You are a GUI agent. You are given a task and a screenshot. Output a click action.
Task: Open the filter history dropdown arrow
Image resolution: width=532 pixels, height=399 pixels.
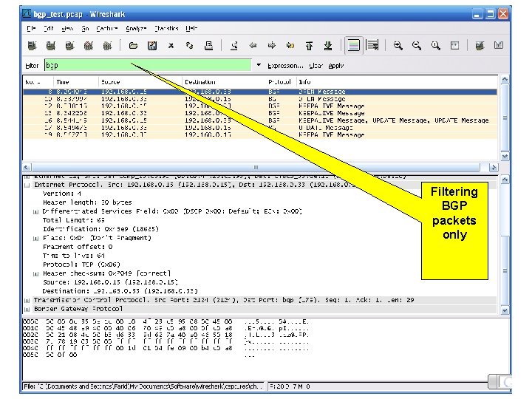[259, 65]
